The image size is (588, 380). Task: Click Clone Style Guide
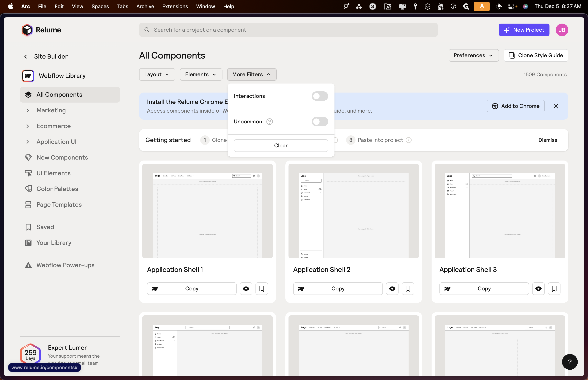536,56
